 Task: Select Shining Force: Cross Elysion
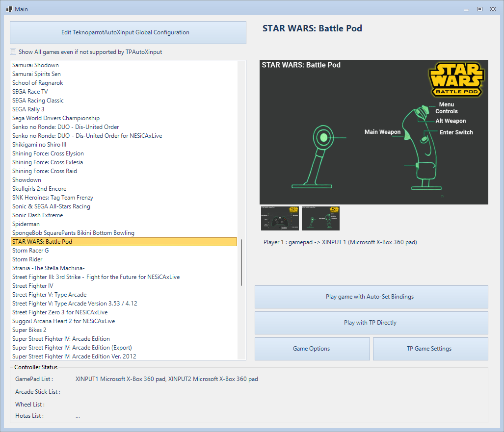click(124, 153)
